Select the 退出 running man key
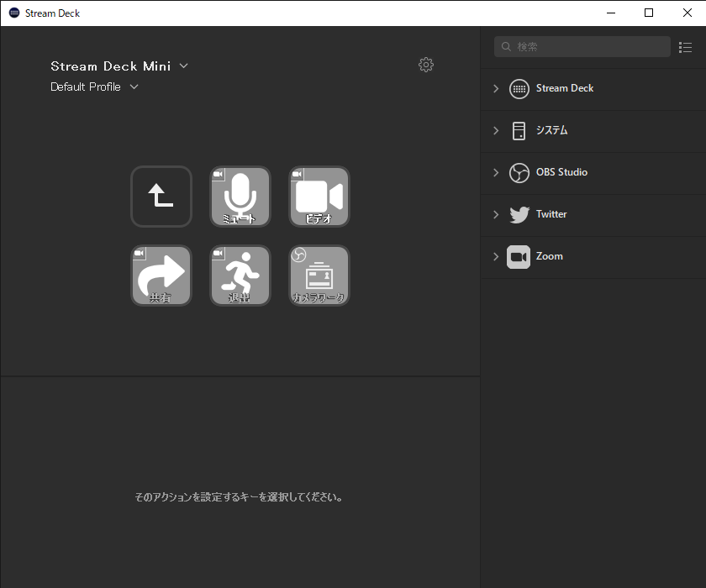 [240, 276]
